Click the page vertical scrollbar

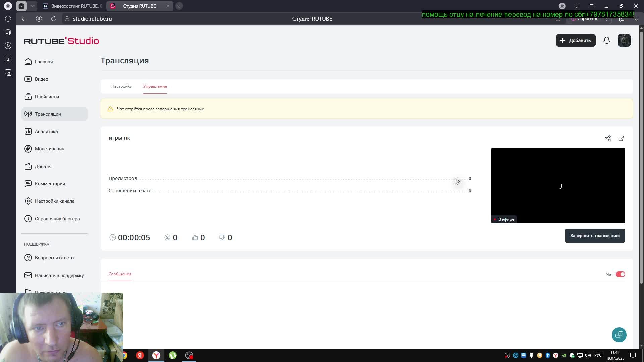641,158
